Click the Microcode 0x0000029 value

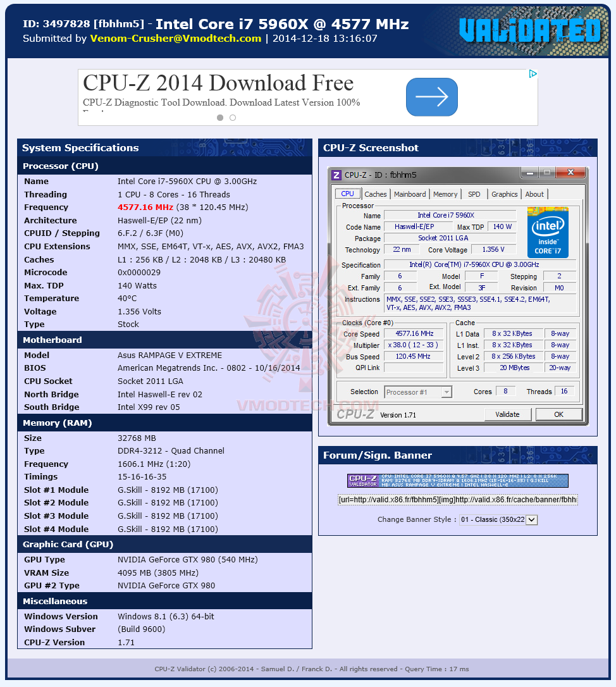point(139,273)
